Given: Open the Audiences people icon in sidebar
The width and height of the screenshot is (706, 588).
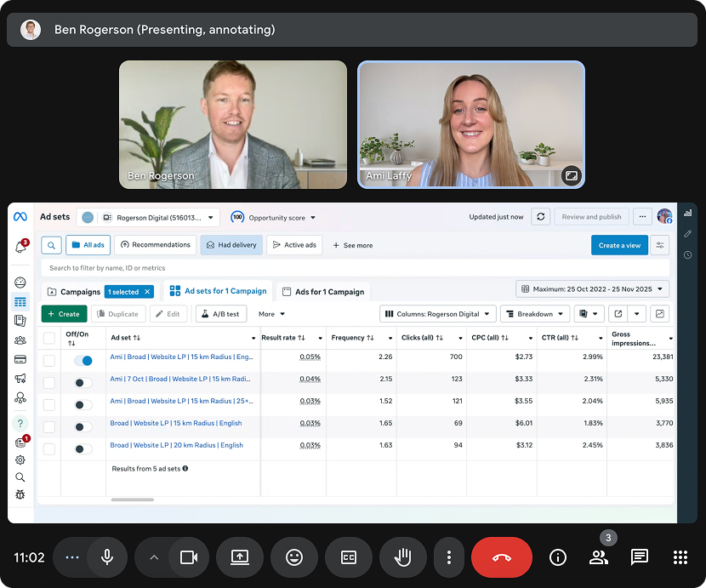Looking at the screenshot, I should 20,340.
